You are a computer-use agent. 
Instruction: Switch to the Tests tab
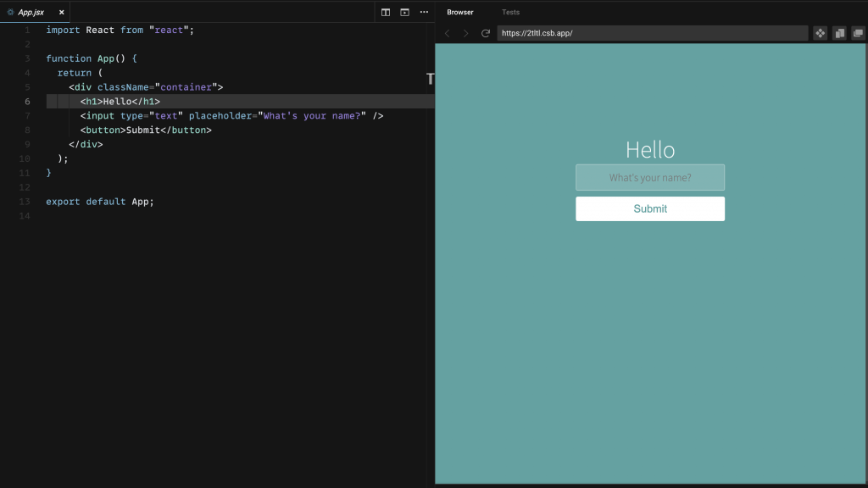point(510,12)
